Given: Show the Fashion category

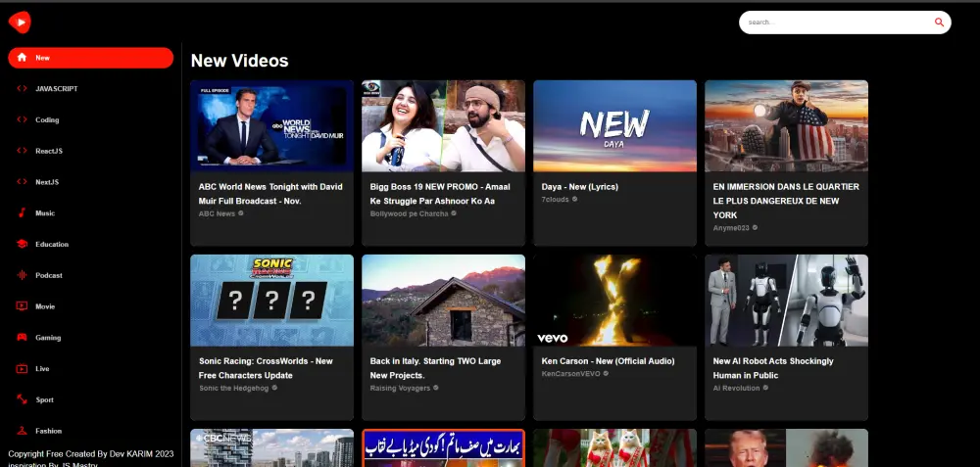Looking at the screenshot, I should pos(90,431).
